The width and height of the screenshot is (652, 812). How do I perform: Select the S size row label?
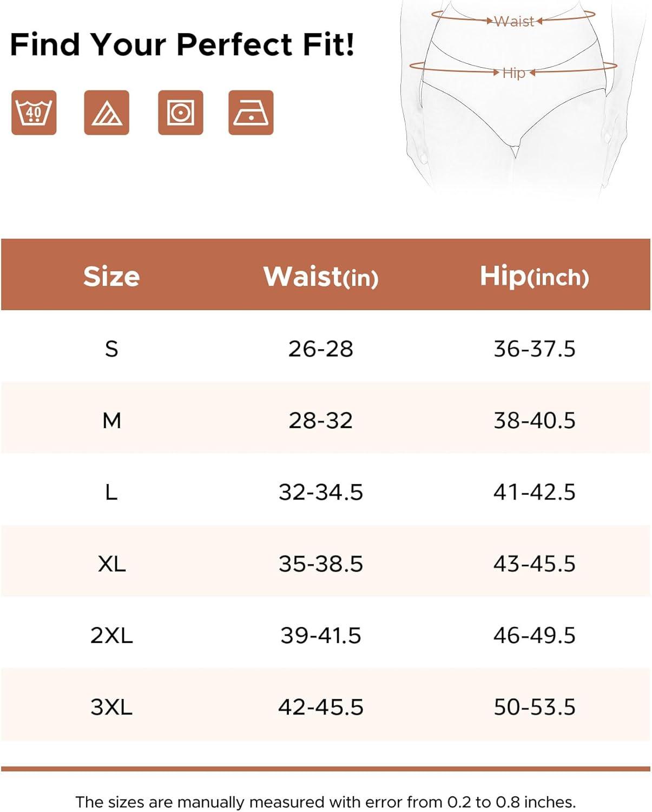pyautogui.click(x=111, y=349)
